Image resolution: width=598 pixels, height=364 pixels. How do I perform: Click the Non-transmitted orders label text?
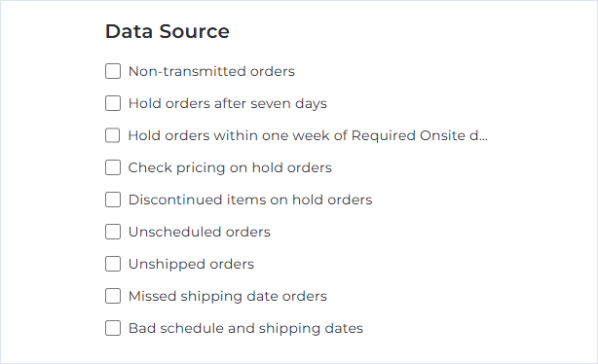tap(211, 71)
